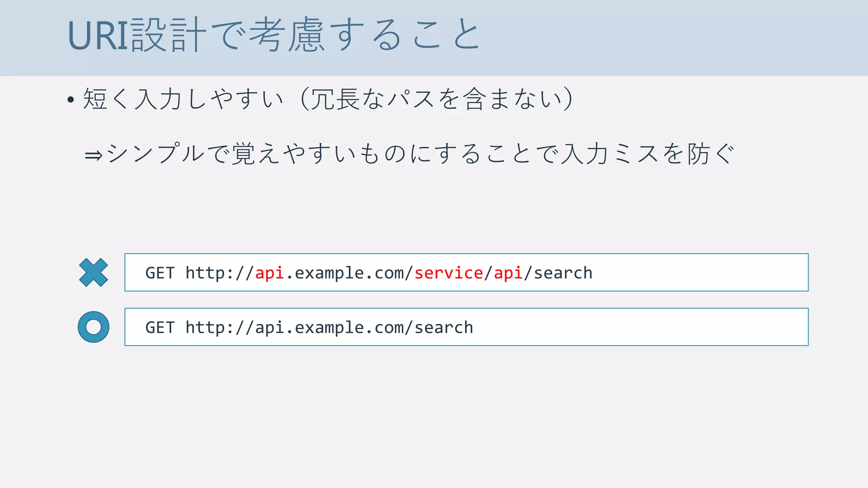Click the parenthetical 冗長なパスを含まない text

(436, 99)
